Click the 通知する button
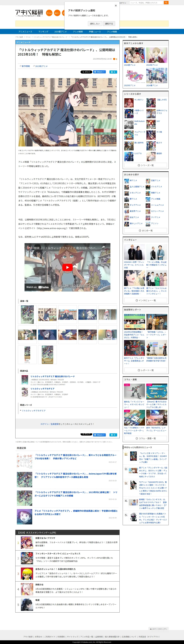 109,23
